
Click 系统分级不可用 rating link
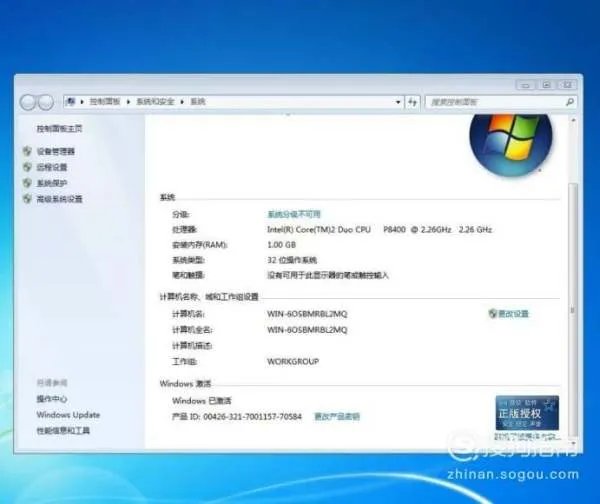point(294,214)
